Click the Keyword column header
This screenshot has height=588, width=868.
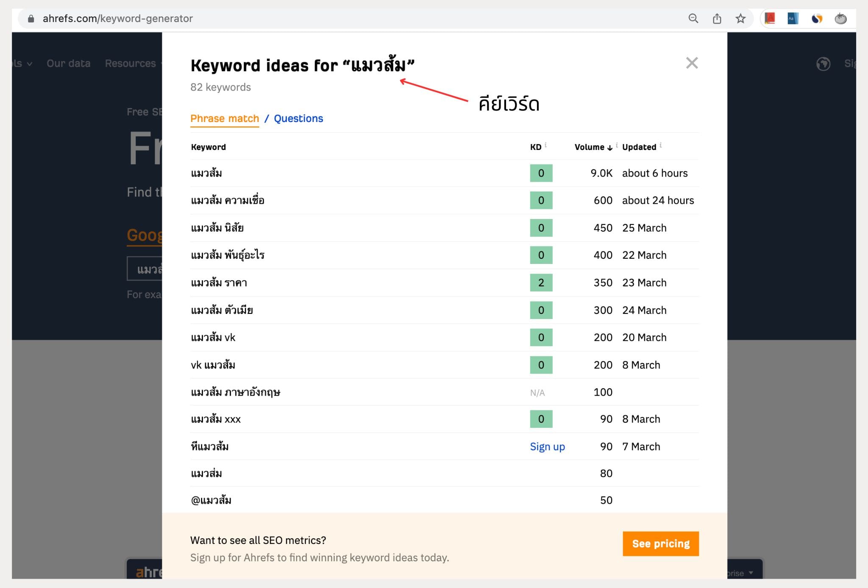click(x=208, y=147)
